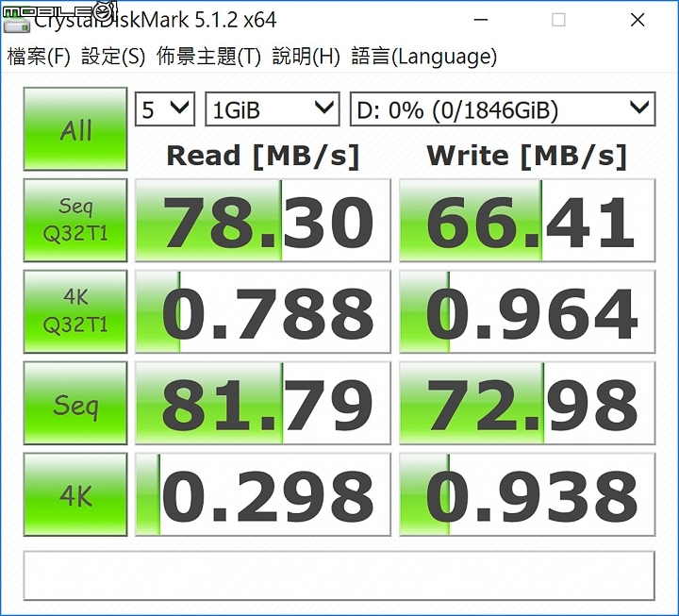Run the Seq Q32T1 test
The image size is (679, 616).
tap(75, 220)
